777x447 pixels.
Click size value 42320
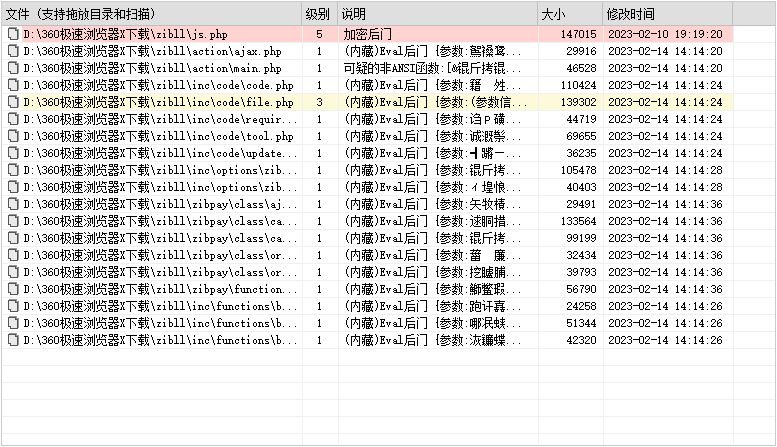point(581,340)
